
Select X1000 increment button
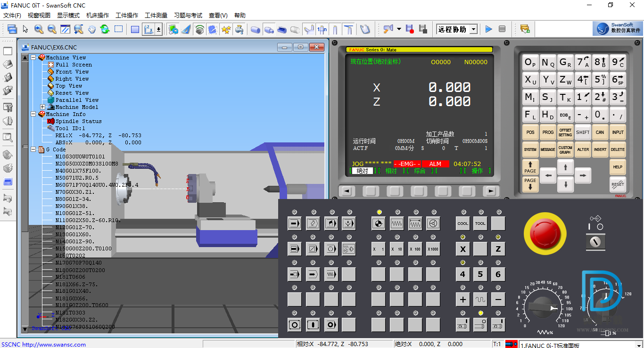(433, 249)
